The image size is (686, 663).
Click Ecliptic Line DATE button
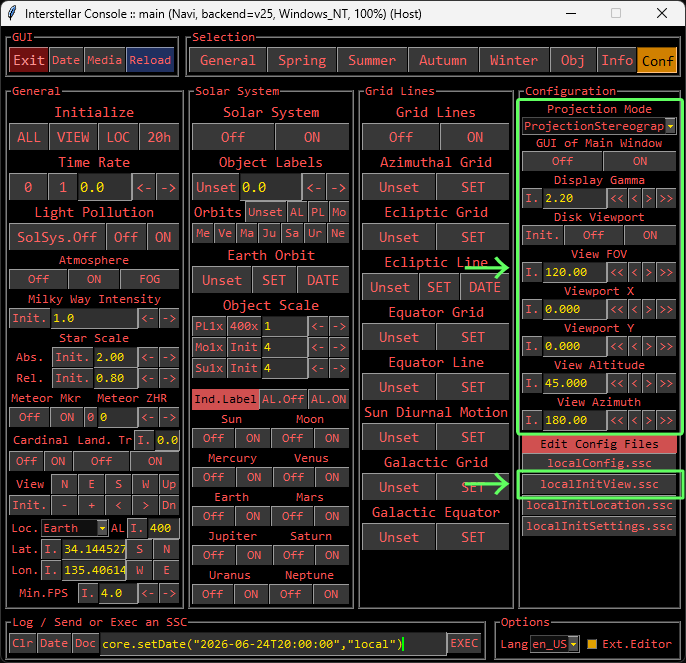[x=485, y=288]
